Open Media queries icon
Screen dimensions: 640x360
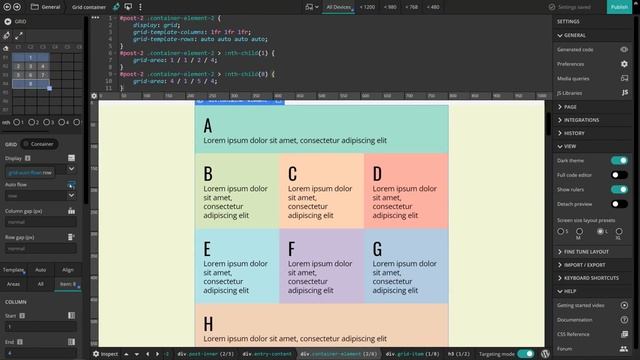click(624, 78)
